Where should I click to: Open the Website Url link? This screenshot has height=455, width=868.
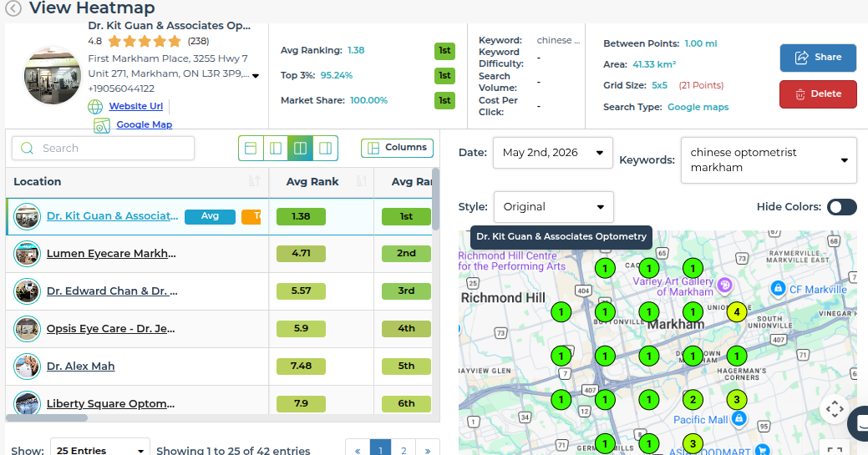[135, 106]
